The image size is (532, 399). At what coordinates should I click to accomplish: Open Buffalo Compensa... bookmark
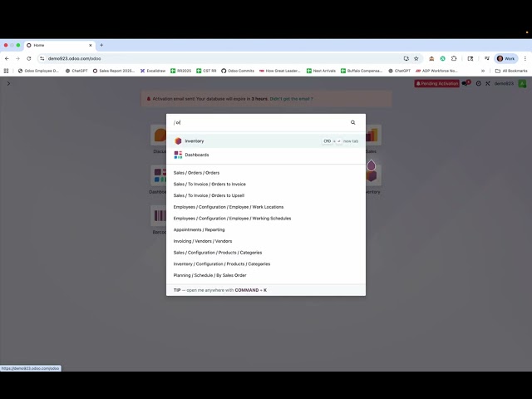click(362, 71)
